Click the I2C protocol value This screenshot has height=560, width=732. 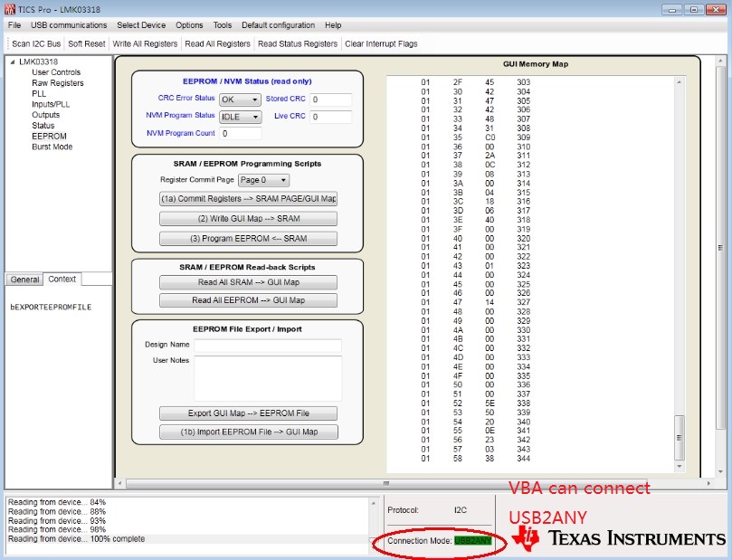[461, 510]
